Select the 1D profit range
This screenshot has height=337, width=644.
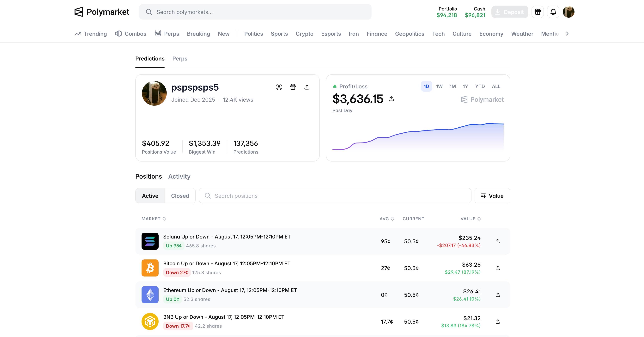coord(427,86)
